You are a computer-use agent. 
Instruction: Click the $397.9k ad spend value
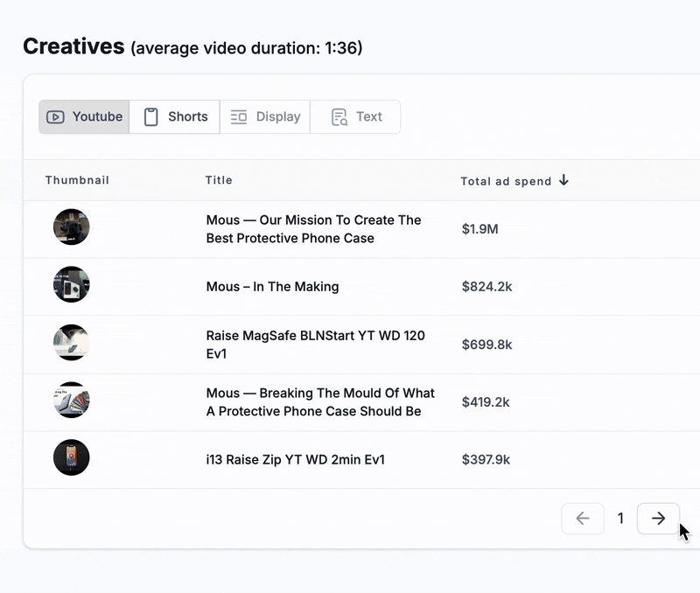click(x=486, y=459)
